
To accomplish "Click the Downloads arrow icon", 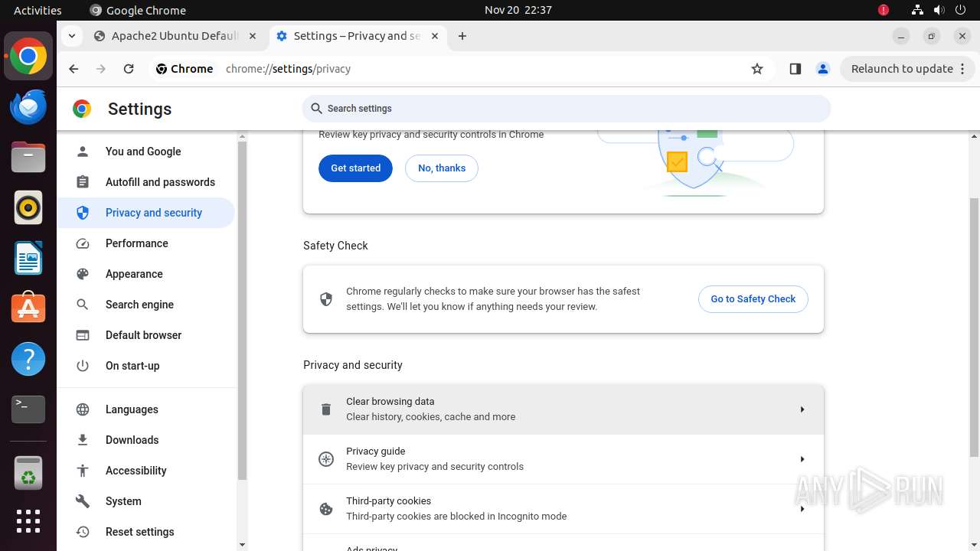I will (x=83, y=440).
